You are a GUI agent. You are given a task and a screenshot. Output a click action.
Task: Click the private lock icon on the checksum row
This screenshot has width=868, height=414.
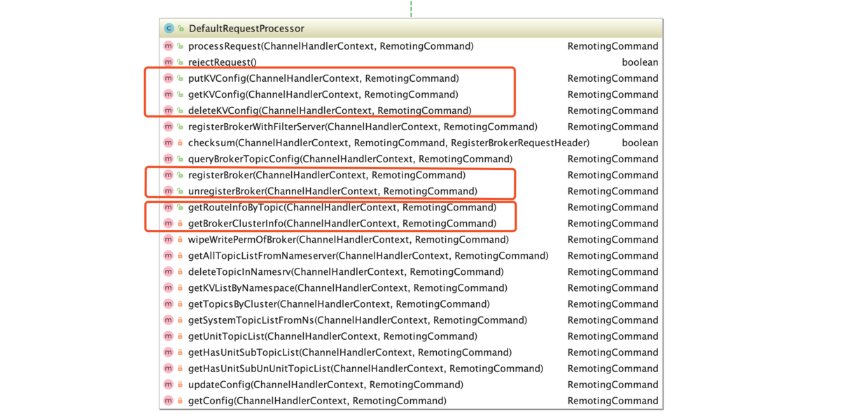[x=180, y=143]
